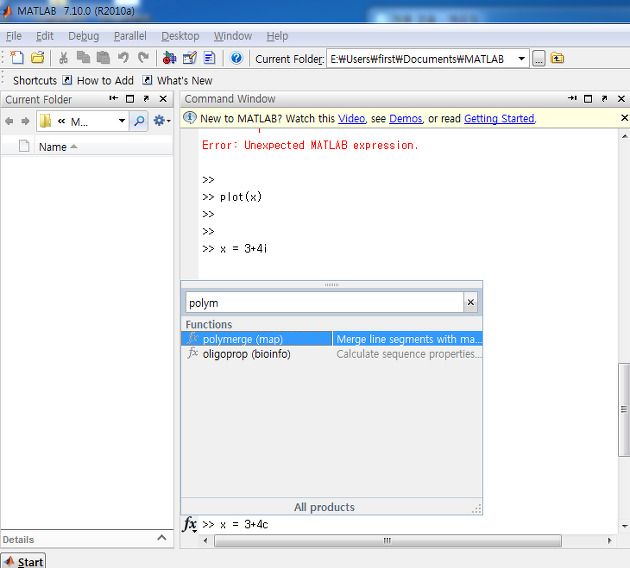Undo the last action
Image resolution: width=630 pixels, height=568 pixels.
(123, 58)
